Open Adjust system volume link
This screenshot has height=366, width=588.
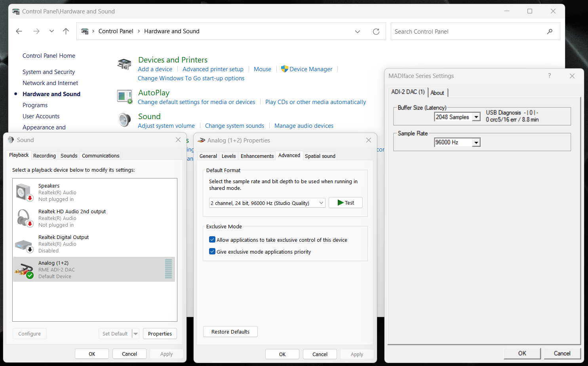tap(166, 126)
